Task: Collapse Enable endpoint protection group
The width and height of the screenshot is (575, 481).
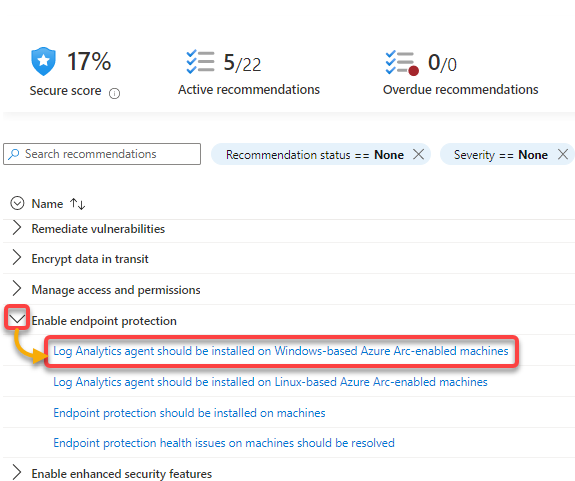Action: tap(17, 318)
